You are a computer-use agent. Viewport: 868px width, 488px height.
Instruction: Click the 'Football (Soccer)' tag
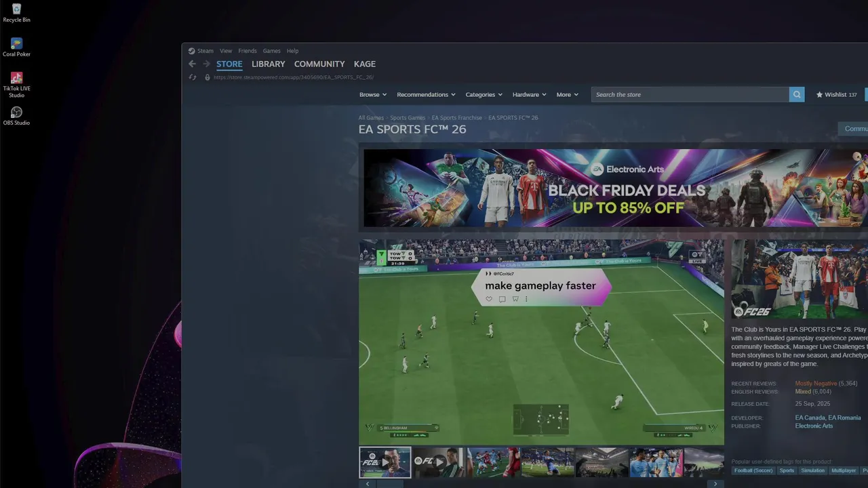point(753,470)
